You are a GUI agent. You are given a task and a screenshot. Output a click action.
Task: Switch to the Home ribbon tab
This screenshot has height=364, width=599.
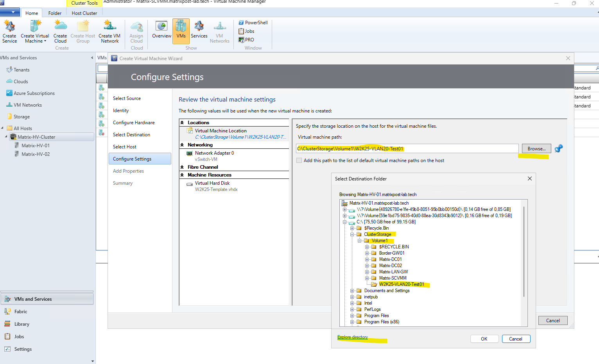pyautogui.click(x=32, y=13)
